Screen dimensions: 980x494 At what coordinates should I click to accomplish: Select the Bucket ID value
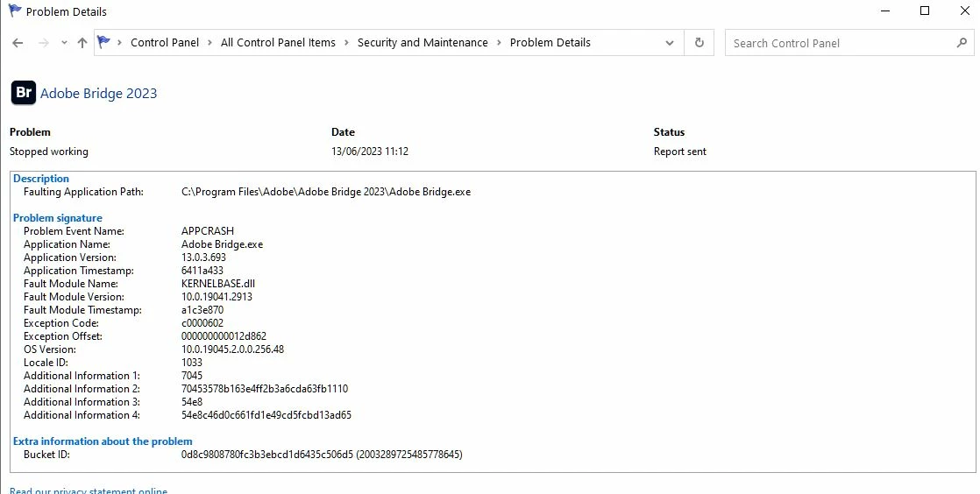click(x=322, y=455)
